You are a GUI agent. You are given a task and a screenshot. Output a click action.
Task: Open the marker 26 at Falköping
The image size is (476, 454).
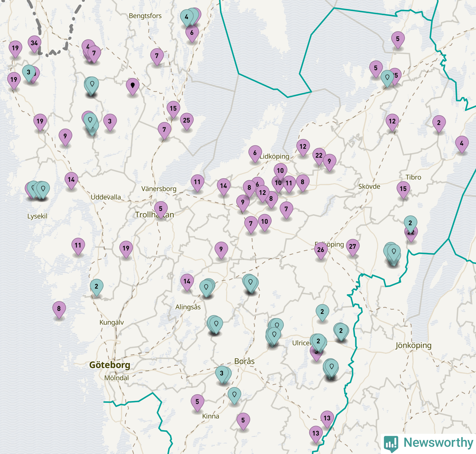tap(321, 251)
